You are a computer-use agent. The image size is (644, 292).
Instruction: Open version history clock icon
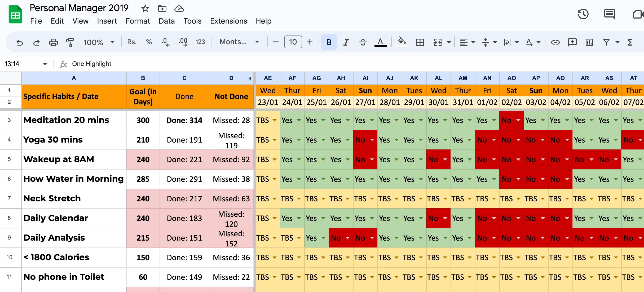point(583,14)
